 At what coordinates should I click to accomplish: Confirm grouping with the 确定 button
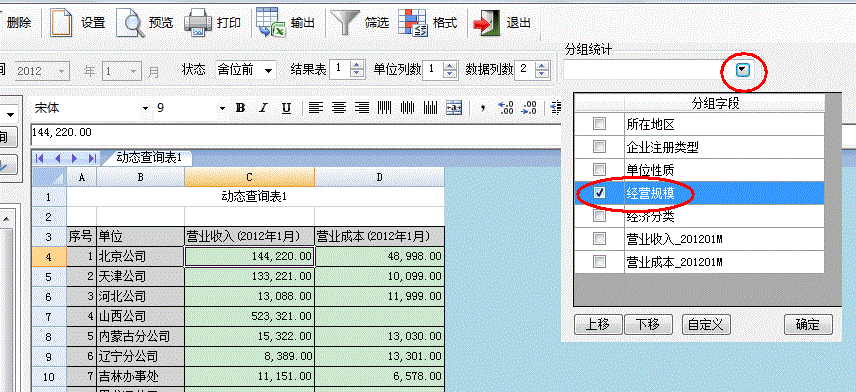point(808,325)
